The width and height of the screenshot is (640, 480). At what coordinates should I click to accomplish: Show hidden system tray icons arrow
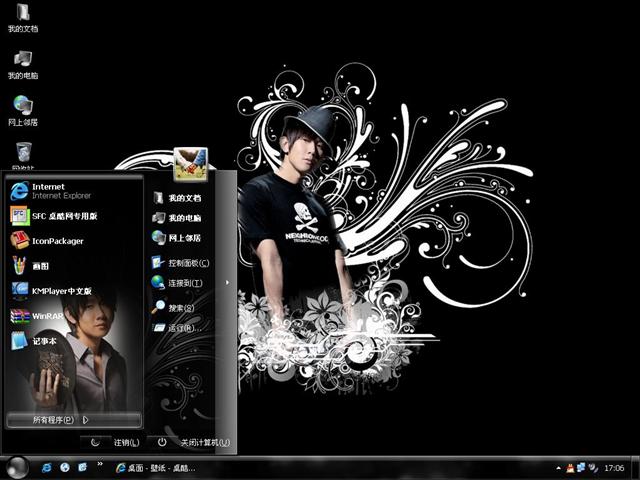(559, 467)
